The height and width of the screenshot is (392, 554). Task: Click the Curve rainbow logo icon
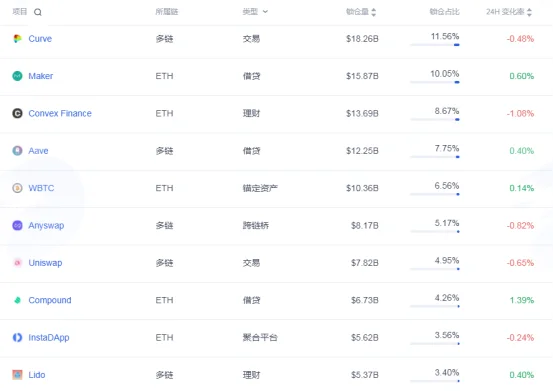(17, 39)
